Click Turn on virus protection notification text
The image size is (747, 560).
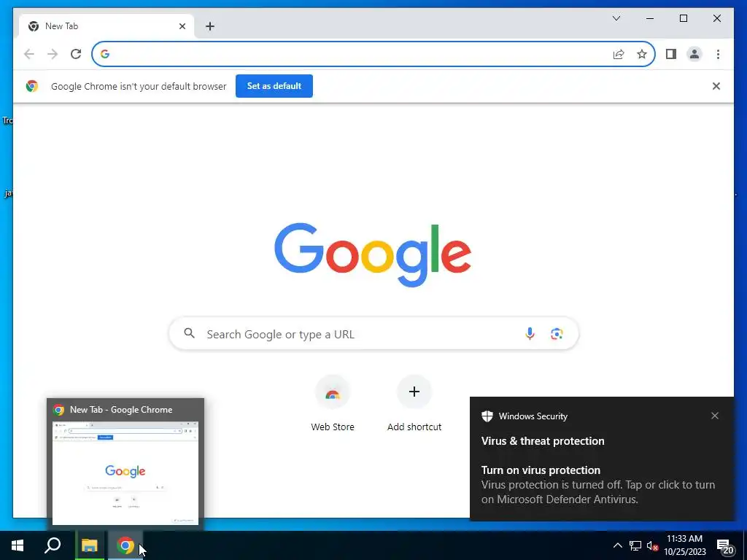tap(541, 470)
